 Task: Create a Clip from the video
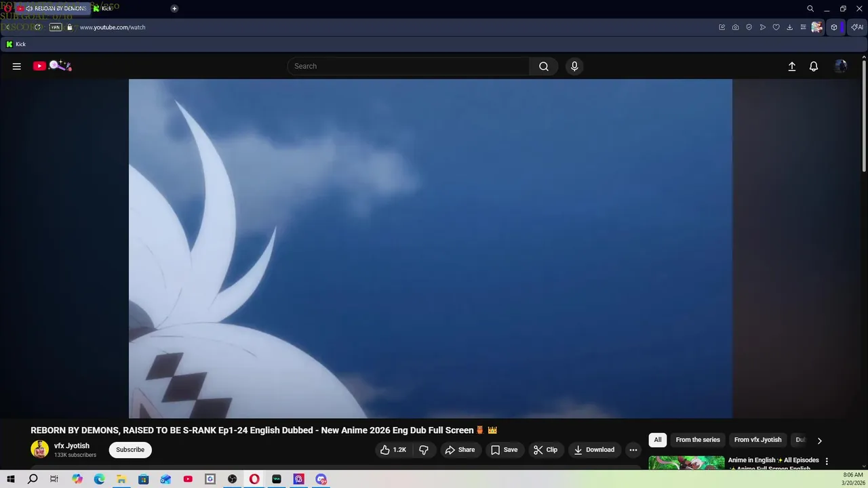(x=545, y=450)
